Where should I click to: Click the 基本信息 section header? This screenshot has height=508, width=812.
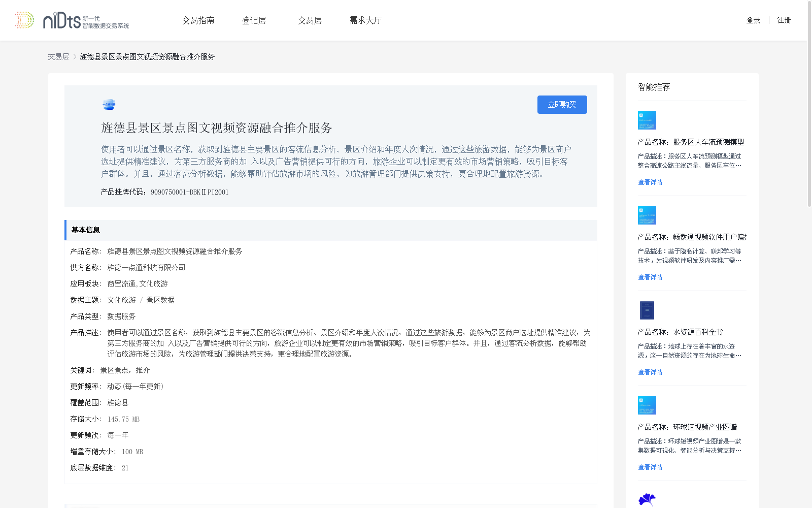331,230
